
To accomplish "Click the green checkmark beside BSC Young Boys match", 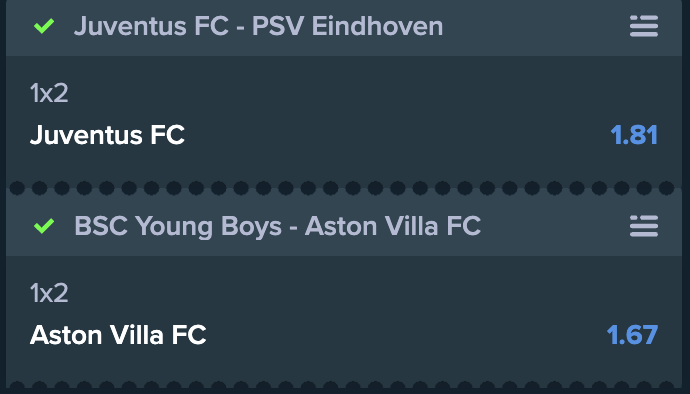I will pyautogui.click(x=44, y=226).
